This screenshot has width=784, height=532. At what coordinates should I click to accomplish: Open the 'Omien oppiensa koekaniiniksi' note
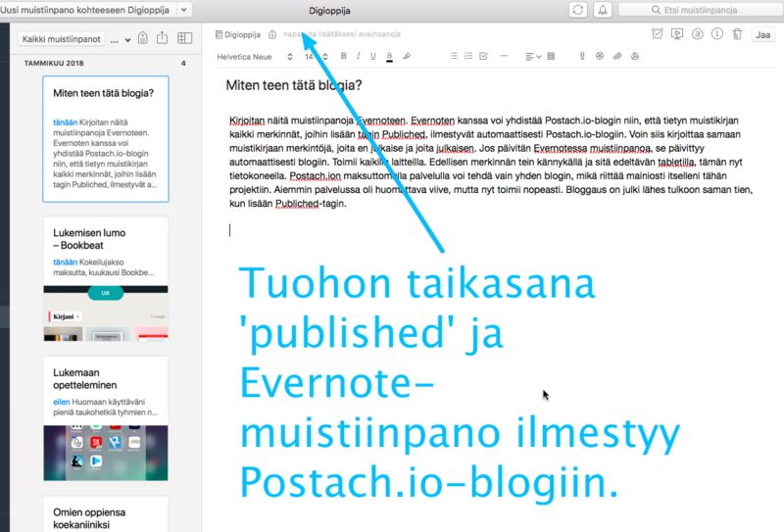pos(106,515)
